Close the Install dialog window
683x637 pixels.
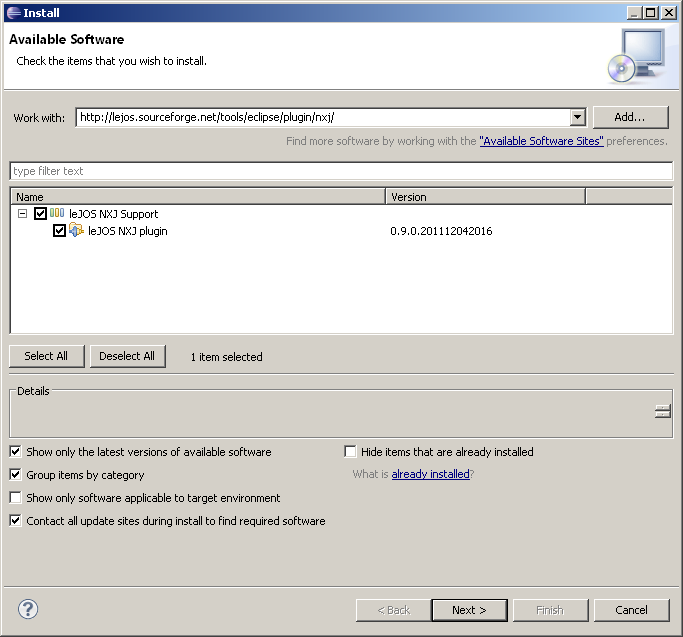click(669, 13)
